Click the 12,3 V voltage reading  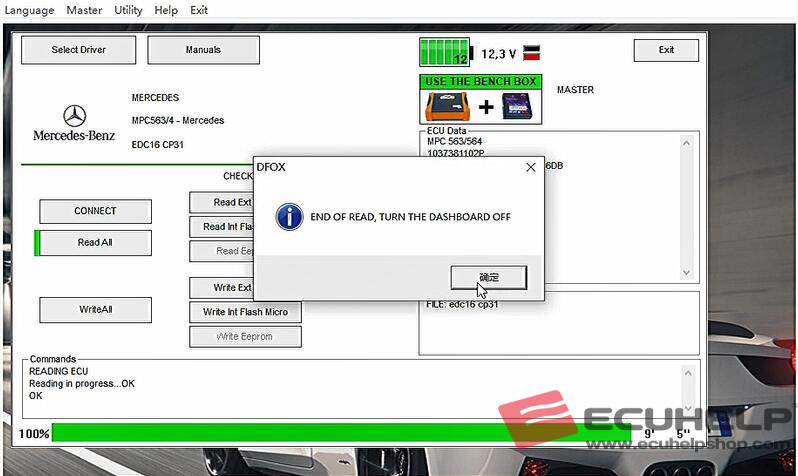pos(499,54)
